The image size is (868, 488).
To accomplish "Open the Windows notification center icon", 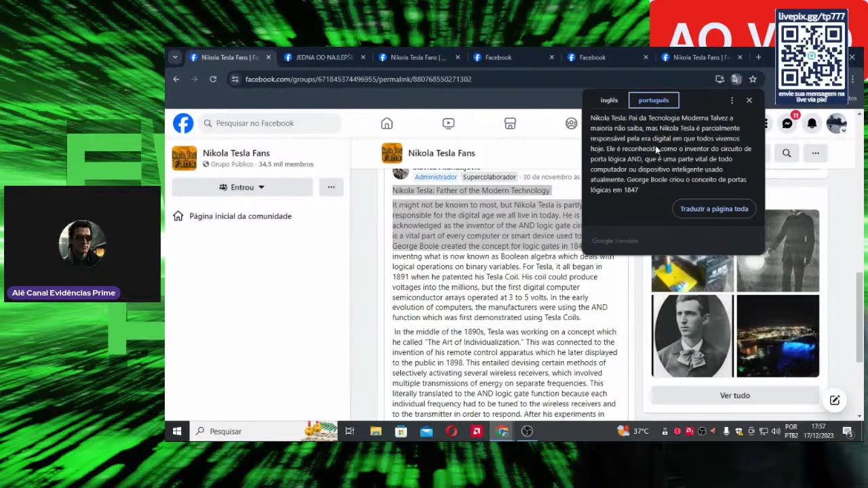I will [848, 431].
